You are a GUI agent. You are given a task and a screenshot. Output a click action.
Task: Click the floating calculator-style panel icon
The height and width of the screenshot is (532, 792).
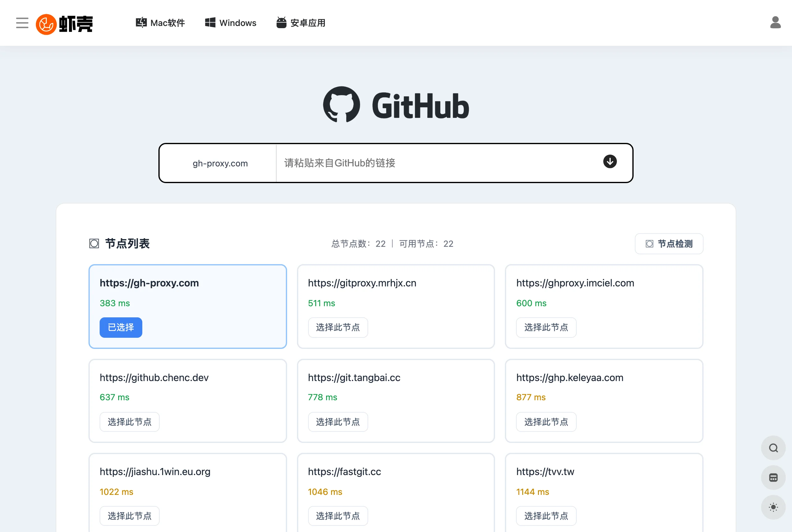pyautogui.click(x=773, y=478)
